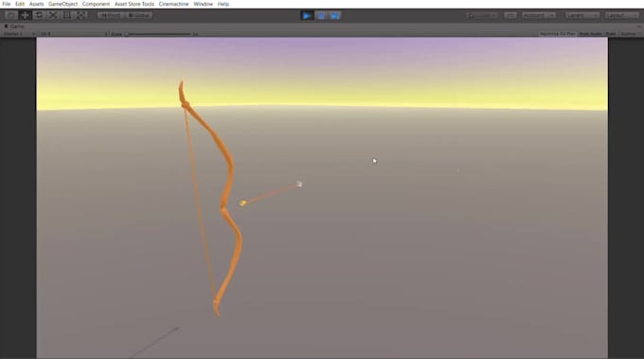
Task: Open the Account dropdown
Action: coord(539,15)
